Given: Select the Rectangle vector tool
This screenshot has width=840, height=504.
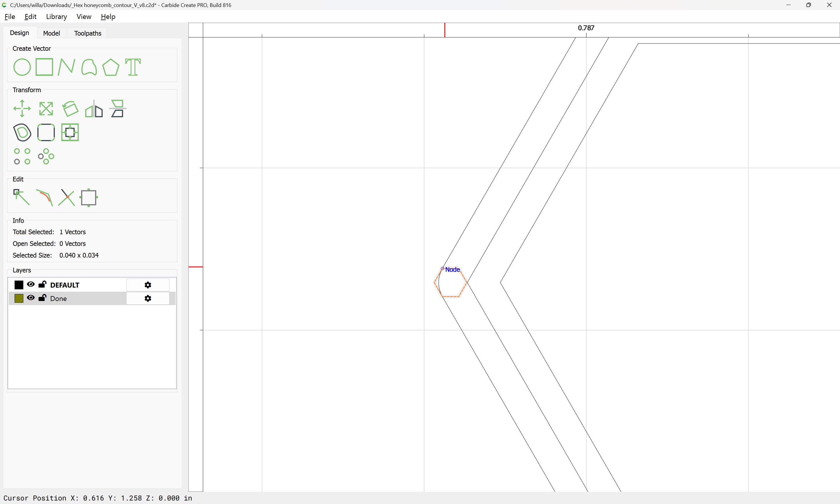Looking at the screenshot, I should [x=44, y=67].
